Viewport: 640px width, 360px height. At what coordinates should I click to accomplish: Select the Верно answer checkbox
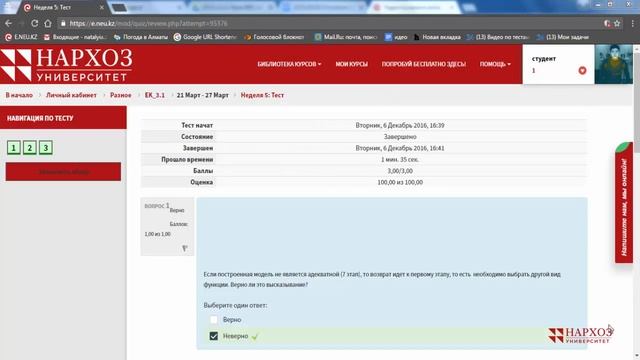pyautogui.click(x=213, y=320)
